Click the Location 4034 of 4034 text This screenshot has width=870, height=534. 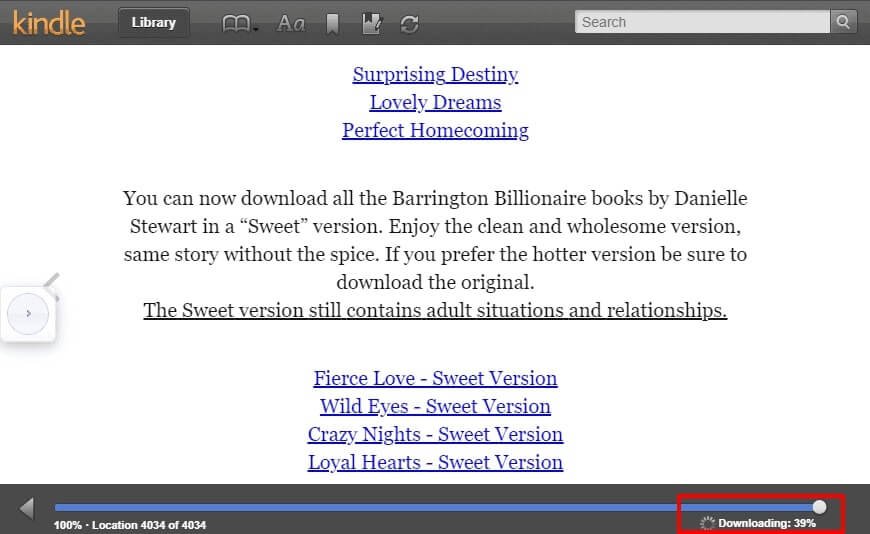[149, 525]
